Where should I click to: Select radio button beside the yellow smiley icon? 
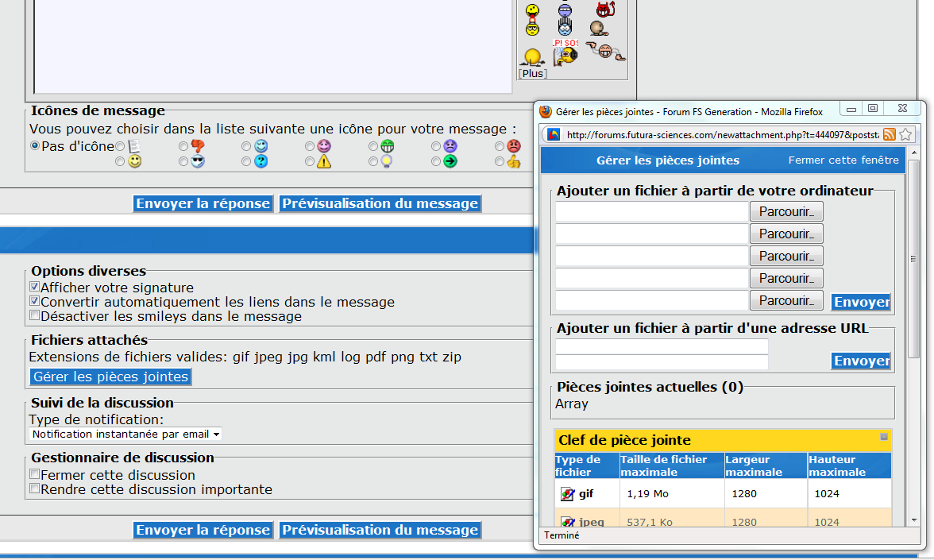[121, 161]
